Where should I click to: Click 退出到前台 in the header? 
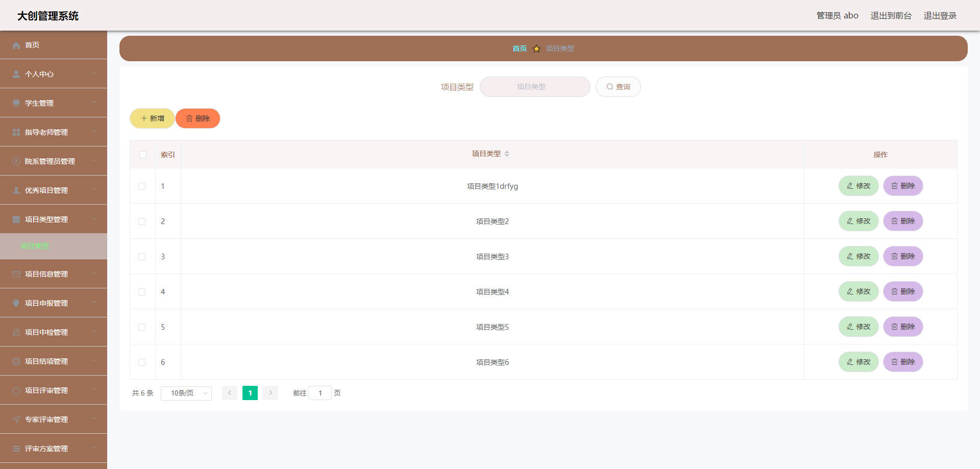click(891, 16)
